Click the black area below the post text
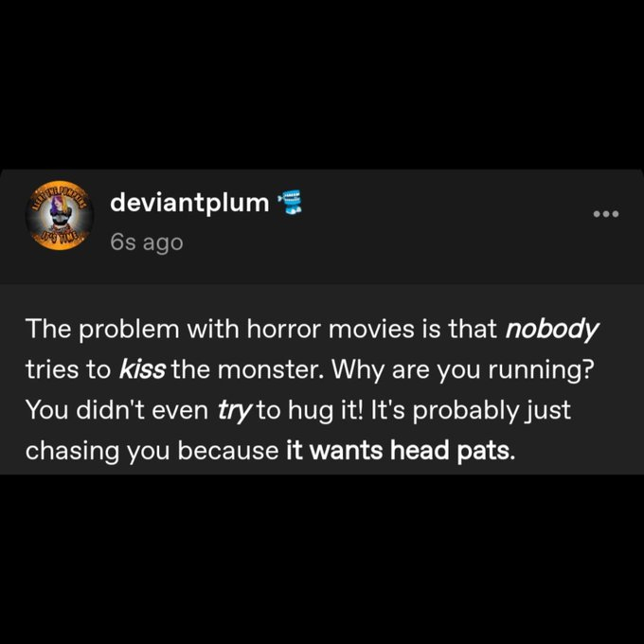Screen dimensions: 644x644 coord(322,559)
